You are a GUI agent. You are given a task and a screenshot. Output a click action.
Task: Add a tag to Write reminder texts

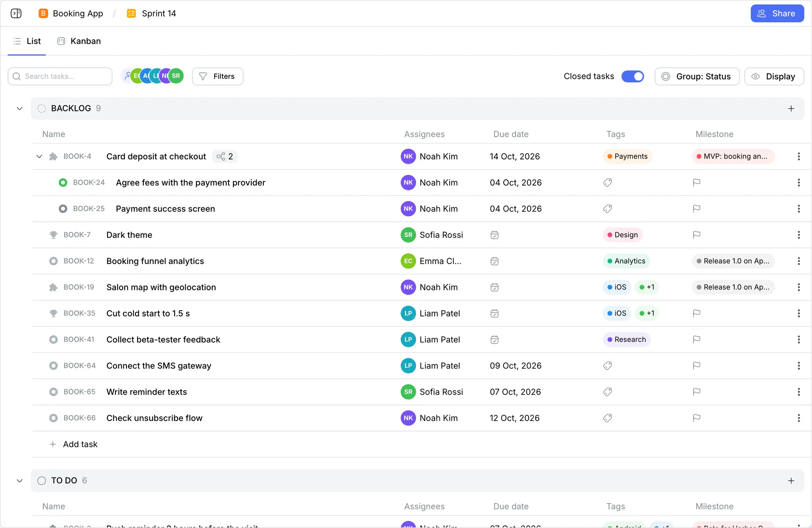607,392
